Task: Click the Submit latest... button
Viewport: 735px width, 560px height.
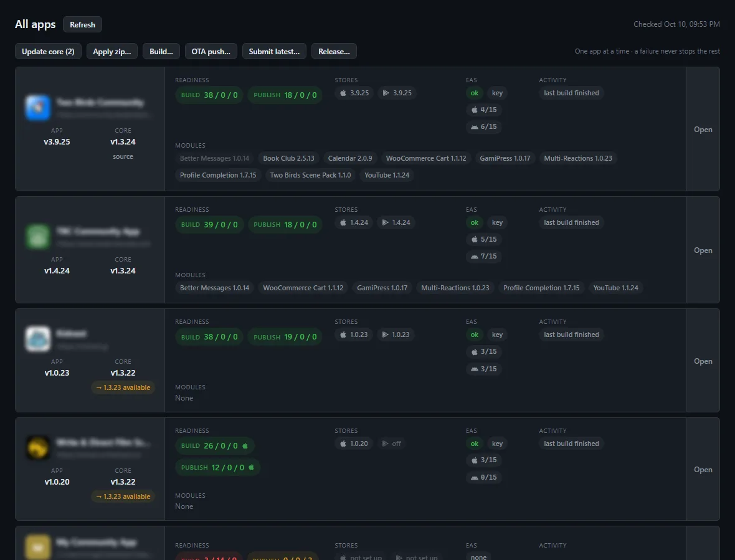Action: coord(274,52)
